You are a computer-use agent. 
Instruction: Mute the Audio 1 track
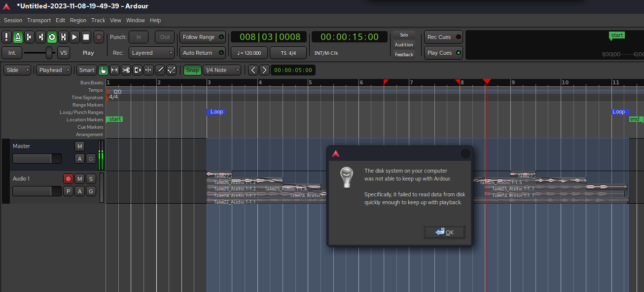79,179
